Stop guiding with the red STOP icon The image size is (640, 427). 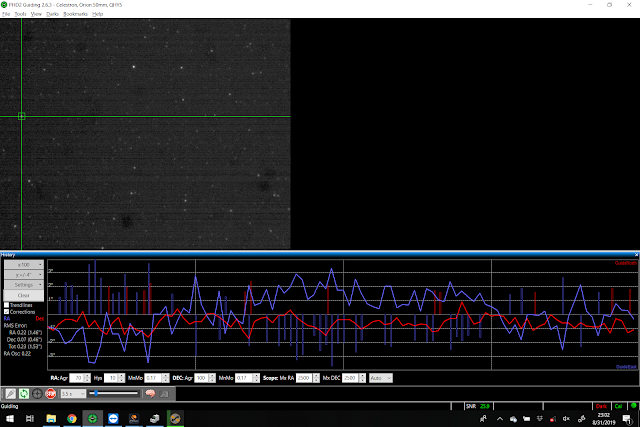click(51, 394)
